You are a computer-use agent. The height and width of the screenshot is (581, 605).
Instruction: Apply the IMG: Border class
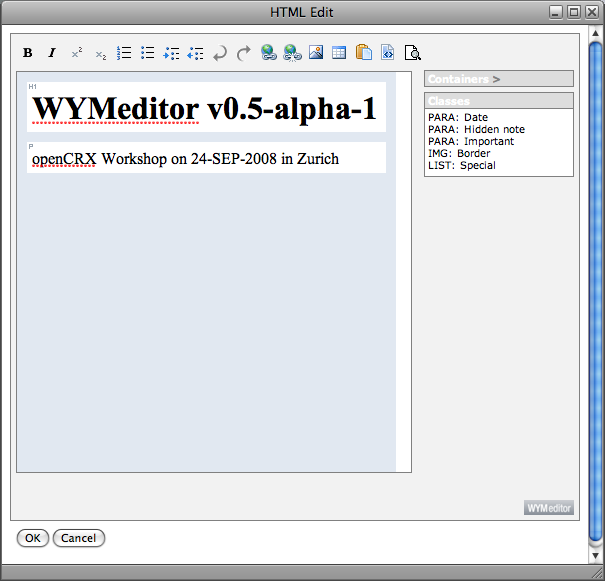(x=459, y=153)
